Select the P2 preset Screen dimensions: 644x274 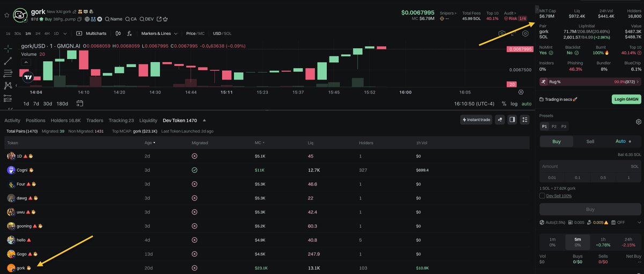[554, 126]
